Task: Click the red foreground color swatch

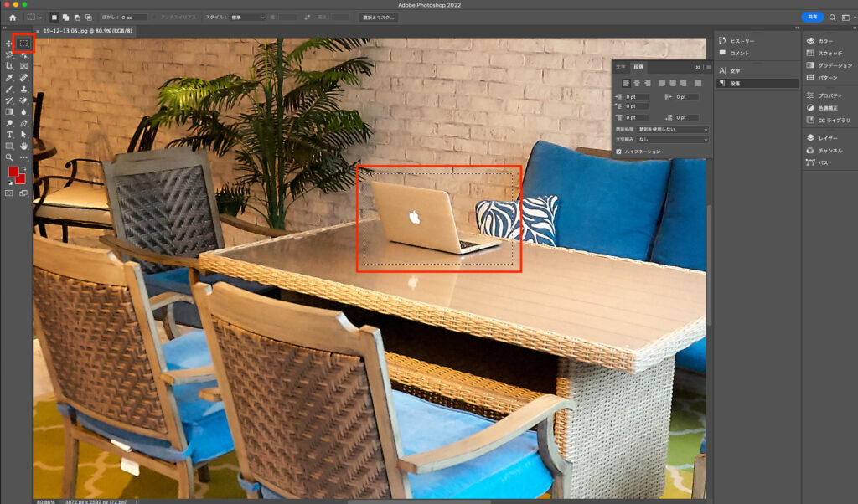Action: coord(13,172)
